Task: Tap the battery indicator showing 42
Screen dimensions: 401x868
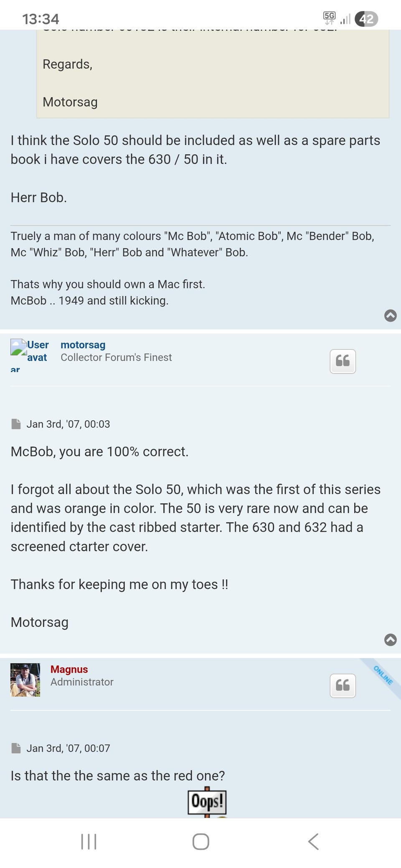Action: point(366,19)
